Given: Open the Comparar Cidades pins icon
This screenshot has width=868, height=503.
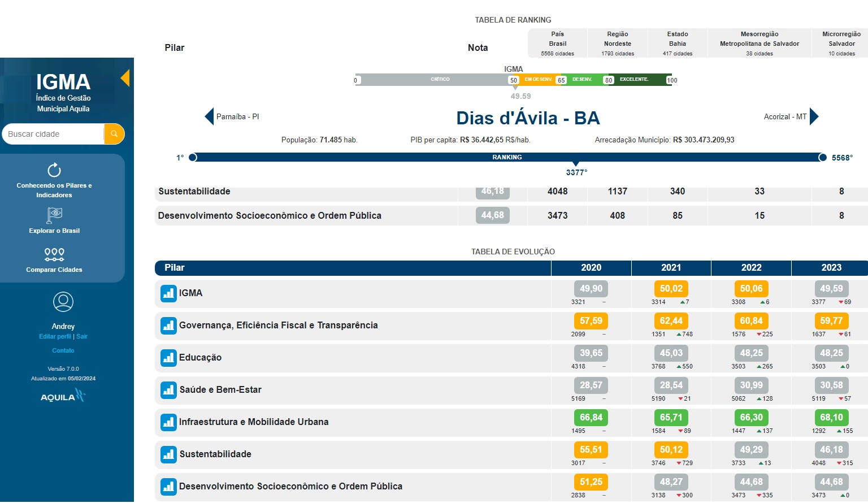Looking at the screenshot, I should (x=54, y=254).
